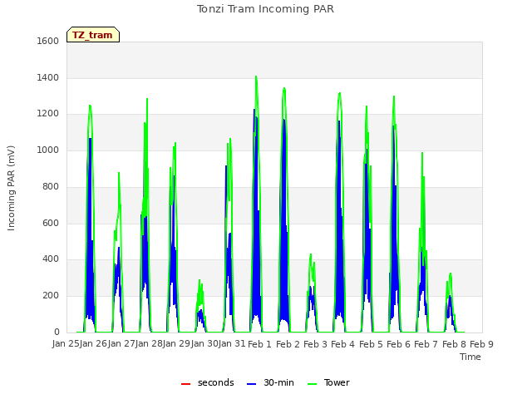
Task: Click the green Tower legend swatch
Action: tap(313, 384)
